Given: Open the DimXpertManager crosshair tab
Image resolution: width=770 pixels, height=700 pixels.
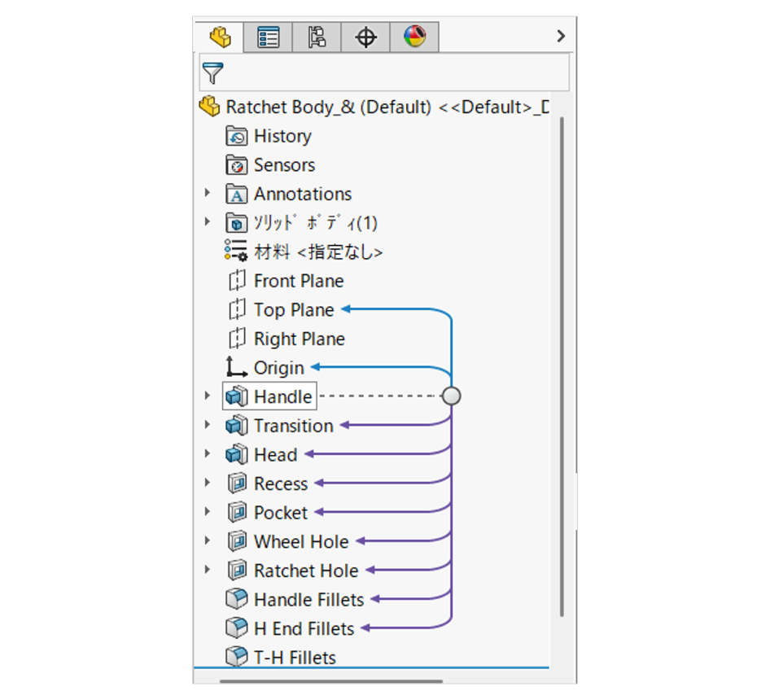Looking at the screenshot, I should click(365, 37).
